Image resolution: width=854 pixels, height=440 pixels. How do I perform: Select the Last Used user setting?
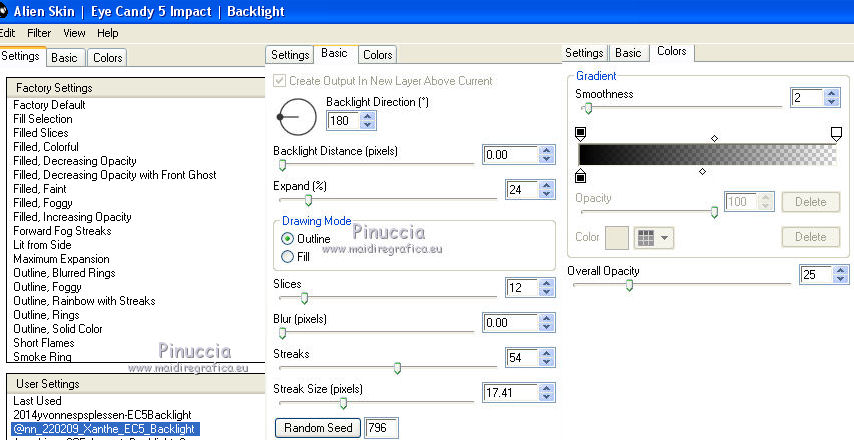pyautogui.click(x=37, y=401)
